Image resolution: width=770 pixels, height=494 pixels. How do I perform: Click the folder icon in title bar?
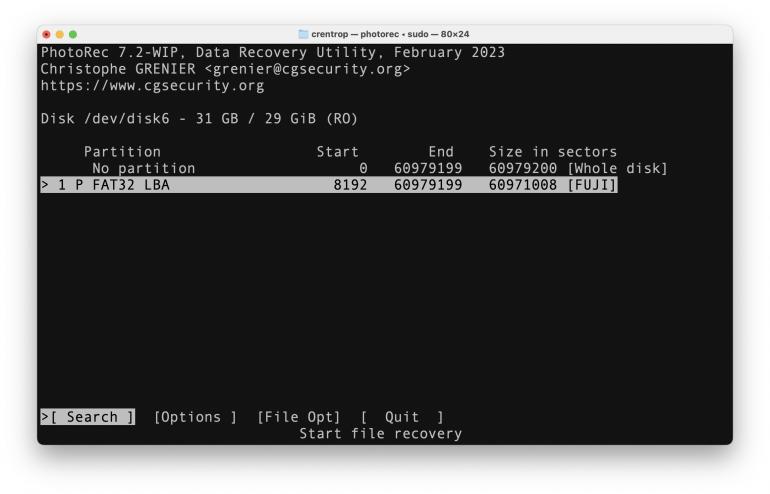click(x=303, y=34)
